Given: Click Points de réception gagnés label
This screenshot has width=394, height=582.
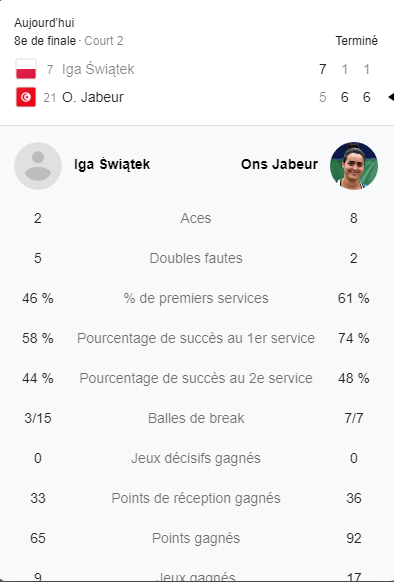Looking at the screenshot, I should click(196, 498).
